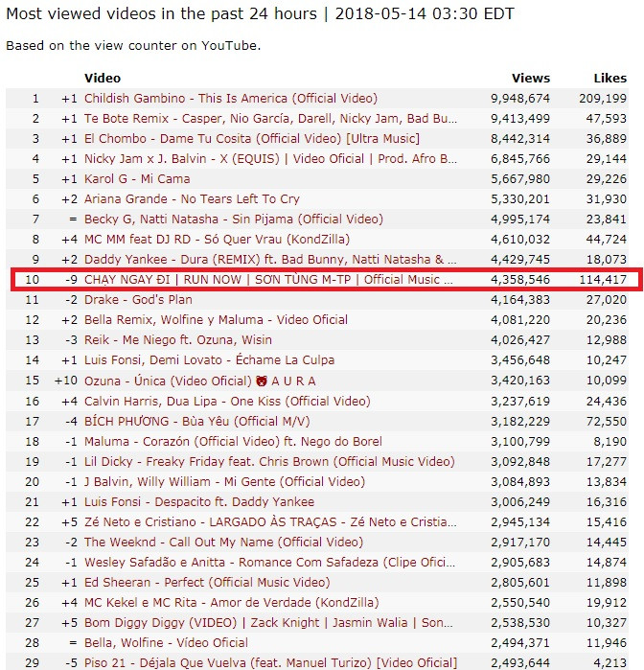Click Ed Sheeran - Perfect link
644x670 pixels.
coord(207,582)
